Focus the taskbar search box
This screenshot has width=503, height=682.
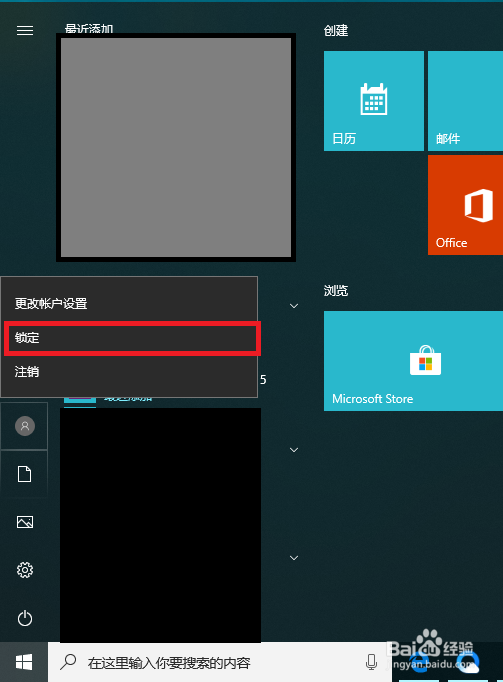[x=220, y=662]
